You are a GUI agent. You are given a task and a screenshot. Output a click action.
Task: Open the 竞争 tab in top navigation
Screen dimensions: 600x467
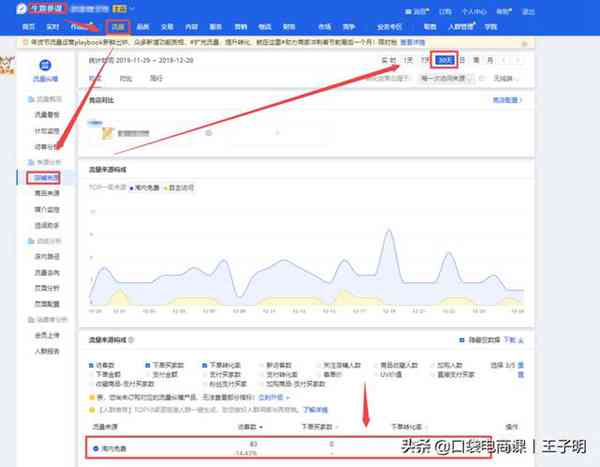point(348,27)
